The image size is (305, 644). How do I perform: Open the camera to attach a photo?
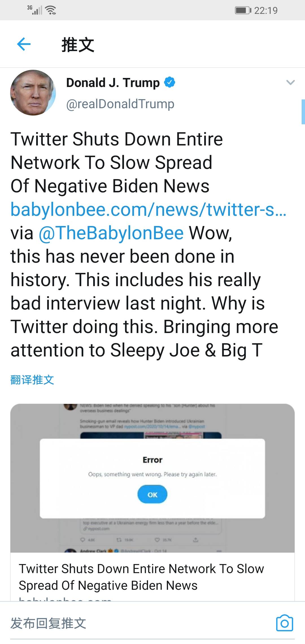point(285,623)
